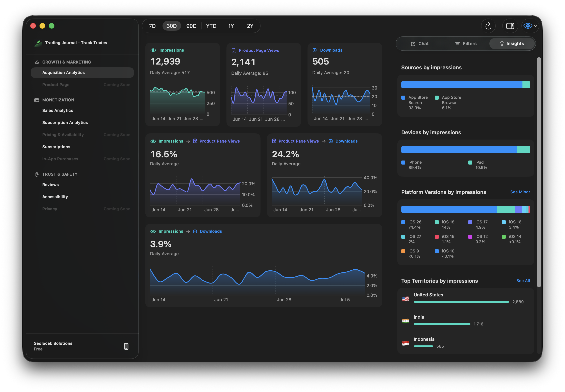Click the India flag icon

(405, 321)
